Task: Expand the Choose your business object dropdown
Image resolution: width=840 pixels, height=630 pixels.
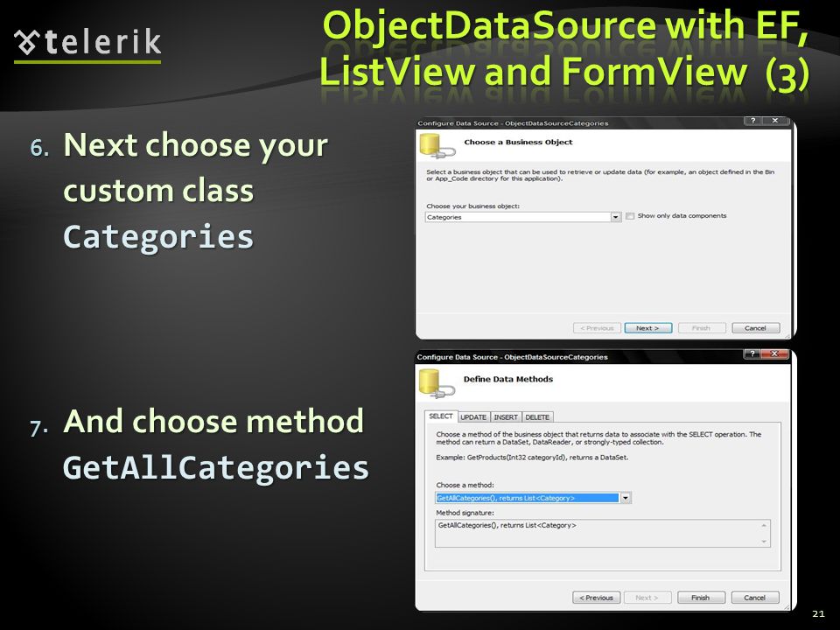Action: point(615,217)
